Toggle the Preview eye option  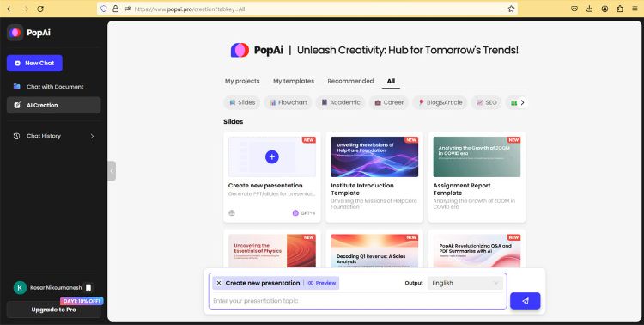click(x=322, y=283)
